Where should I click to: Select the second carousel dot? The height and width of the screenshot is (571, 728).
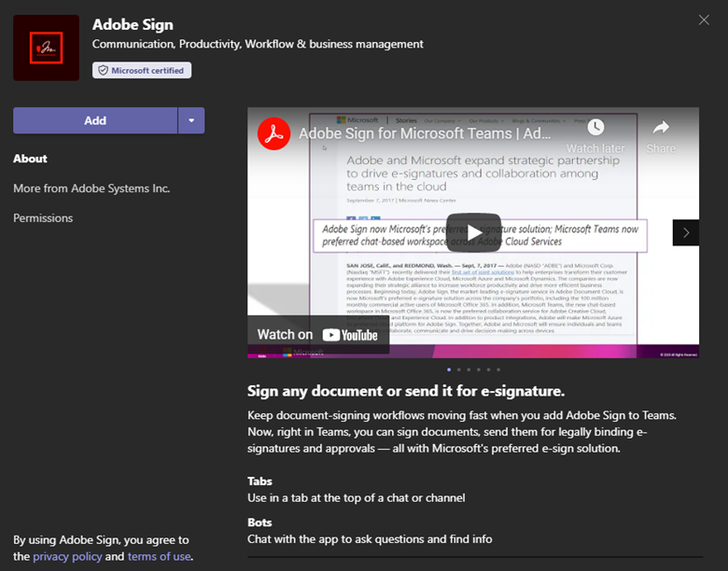[458, 369]
